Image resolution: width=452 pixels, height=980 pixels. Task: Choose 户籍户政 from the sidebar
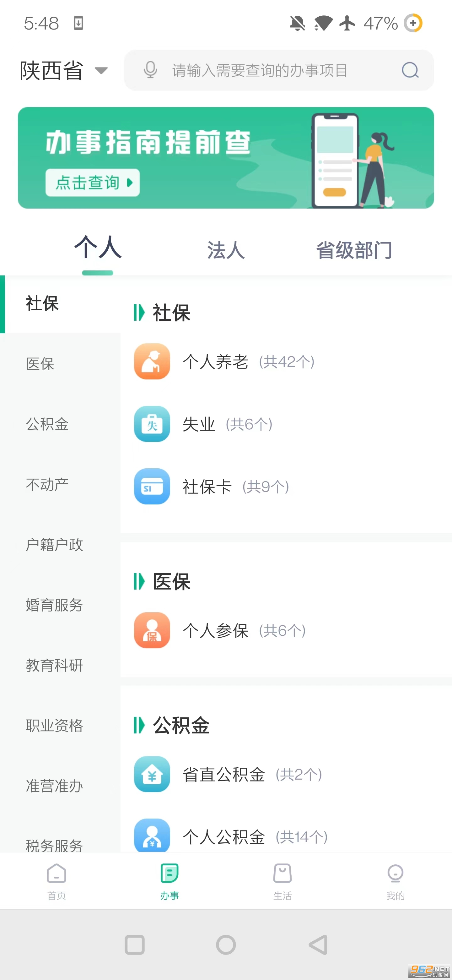54,544
